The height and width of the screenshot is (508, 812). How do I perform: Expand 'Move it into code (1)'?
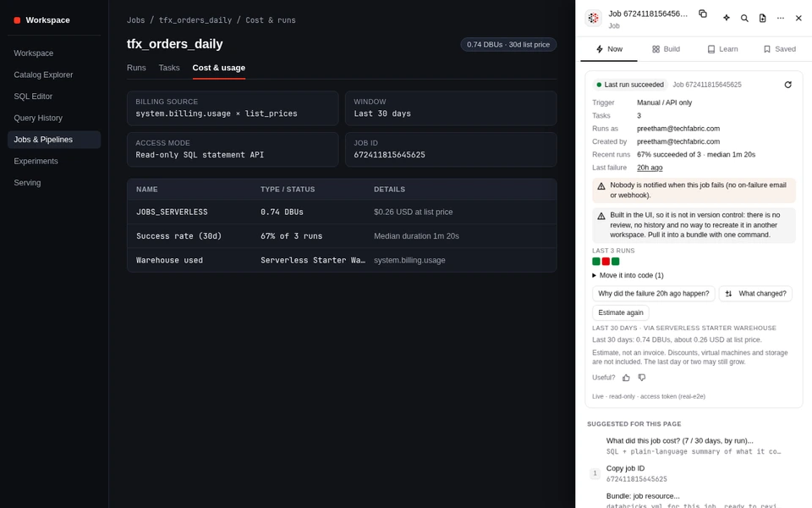[628, 275]
